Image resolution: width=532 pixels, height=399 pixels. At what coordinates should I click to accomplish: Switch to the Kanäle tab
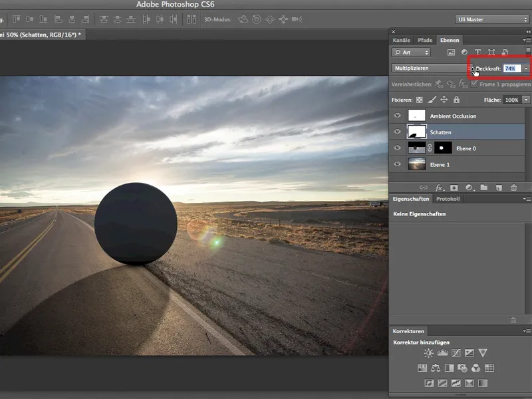click(x=402, y=40)
